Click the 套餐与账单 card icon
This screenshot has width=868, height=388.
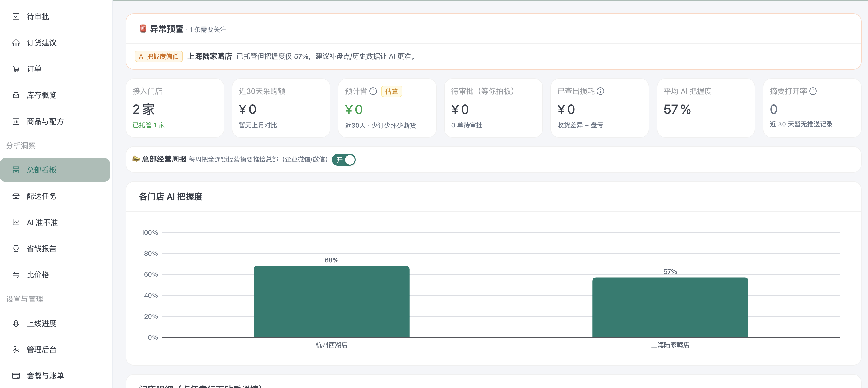(16, 375)
